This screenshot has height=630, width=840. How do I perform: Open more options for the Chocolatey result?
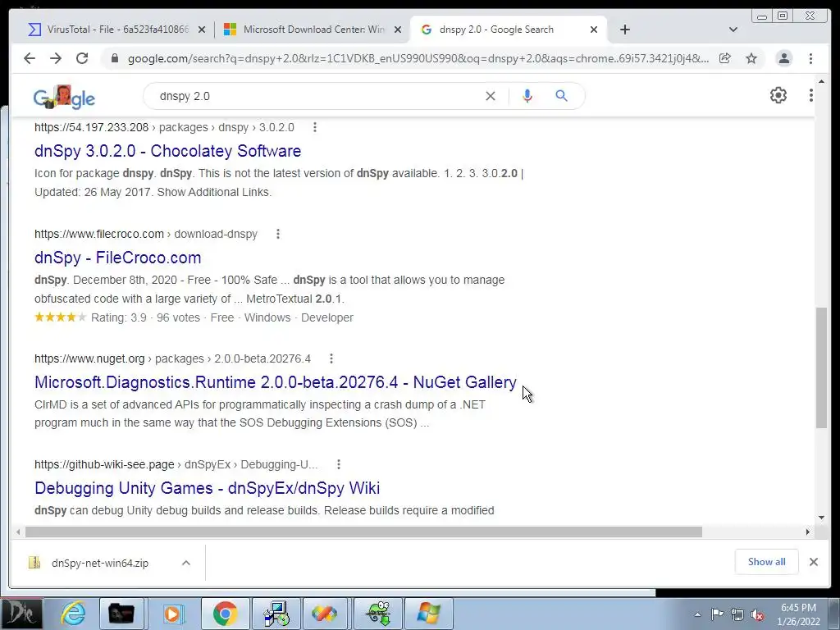[315, 127]
